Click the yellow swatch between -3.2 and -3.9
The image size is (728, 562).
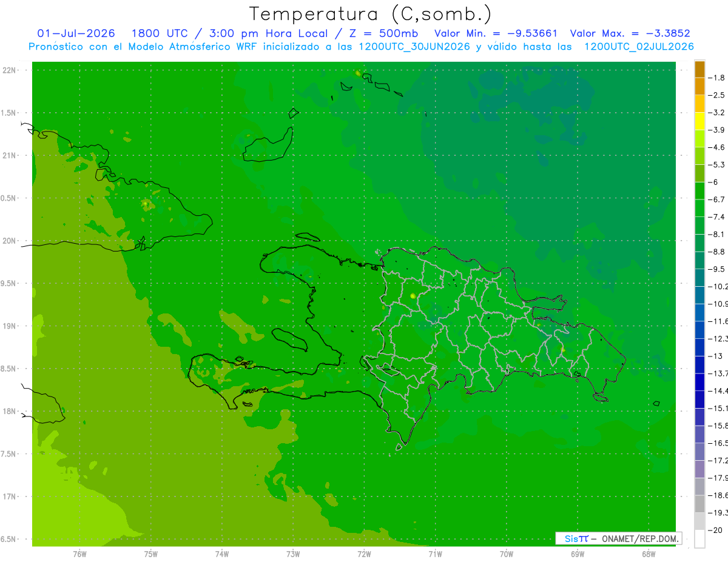pos(699,121)
